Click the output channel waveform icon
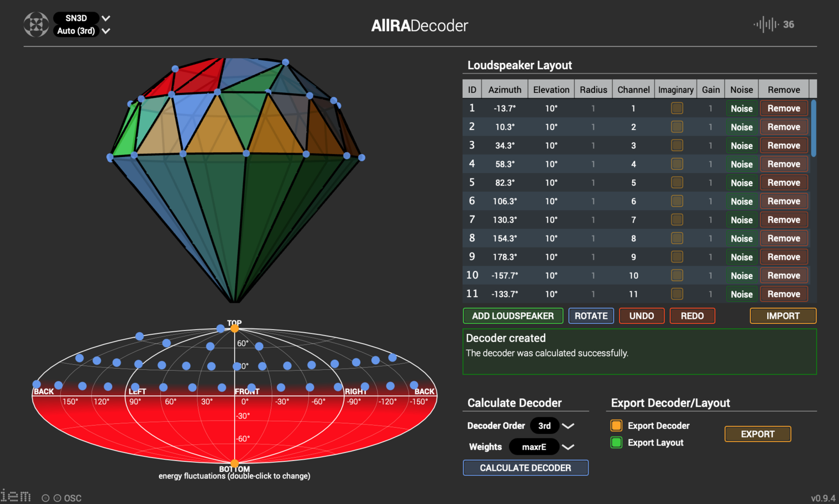The height and width of the screenshot is (504, 839). [765, 24]
